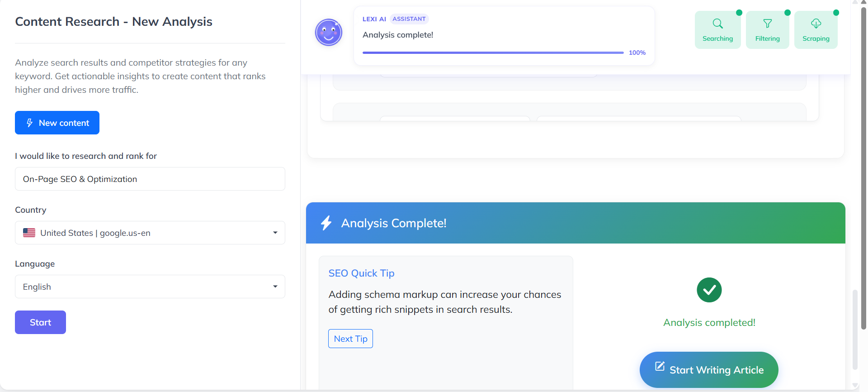Click the page vertical scrollbar thumb

tap(863, 167)
